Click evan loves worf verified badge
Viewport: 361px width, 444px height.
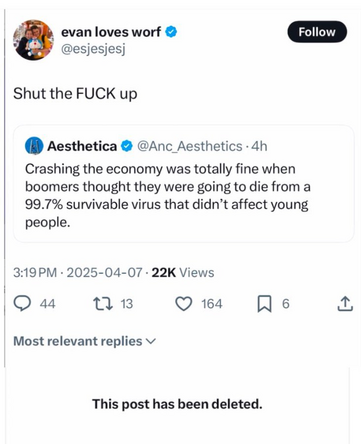point(171,32)
